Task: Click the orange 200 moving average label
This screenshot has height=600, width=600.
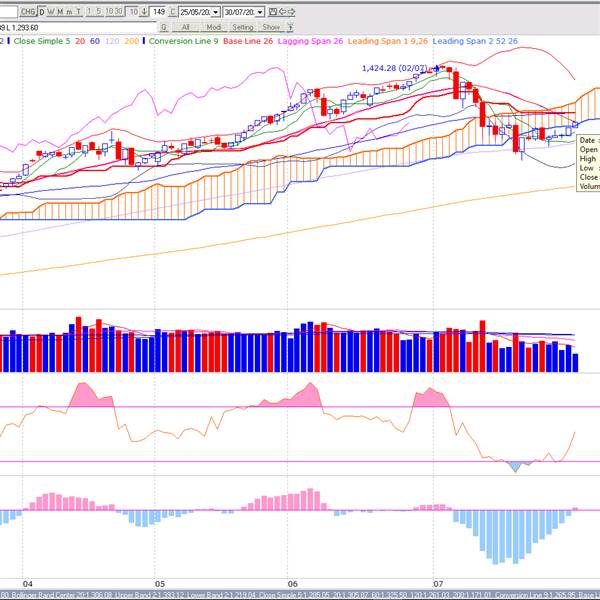Action: [x=132, y=41]
